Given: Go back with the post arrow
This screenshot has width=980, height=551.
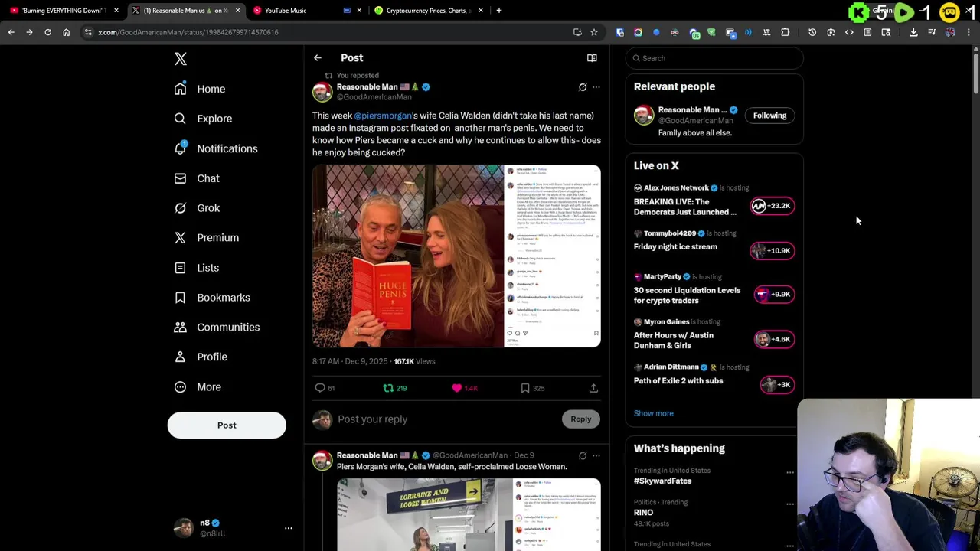Looking at the screenshot, I should coord(318,58).
